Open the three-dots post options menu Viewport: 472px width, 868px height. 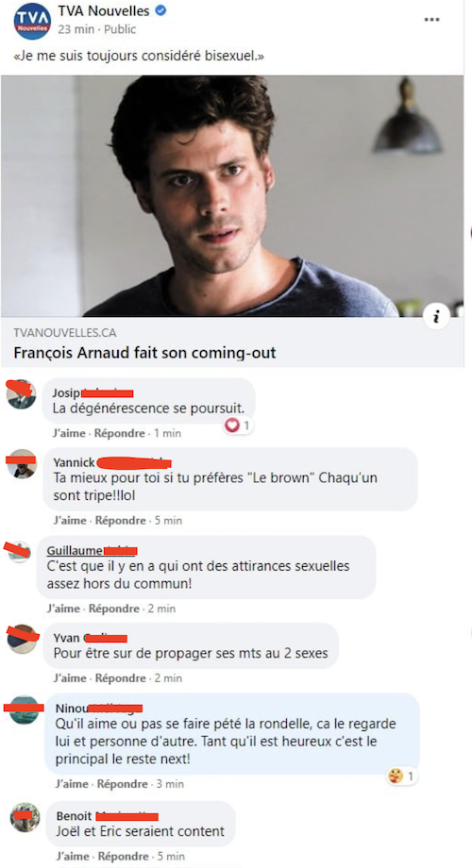coord(431,20)
